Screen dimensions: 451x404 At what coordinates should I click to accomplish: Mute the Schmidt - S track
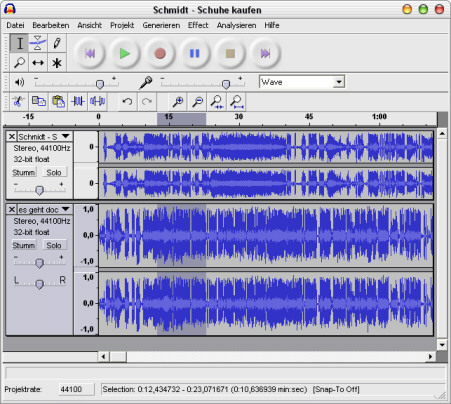coord(24,172)
